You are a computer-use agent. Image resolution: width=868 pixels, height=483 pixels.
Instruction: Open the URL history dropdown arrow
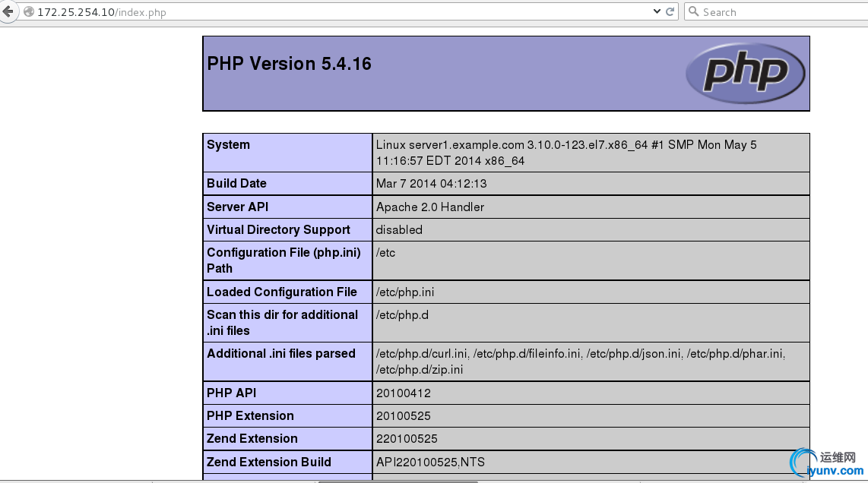657,11
